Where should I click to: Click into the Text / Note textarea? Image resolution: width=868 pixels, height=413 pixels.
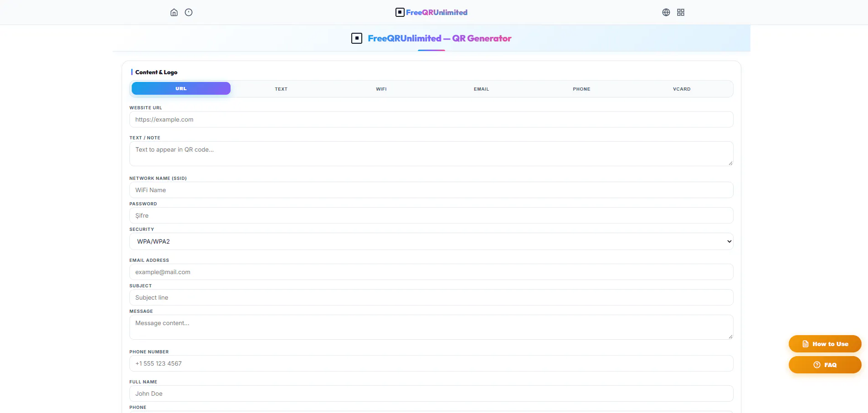coord(431,153)
